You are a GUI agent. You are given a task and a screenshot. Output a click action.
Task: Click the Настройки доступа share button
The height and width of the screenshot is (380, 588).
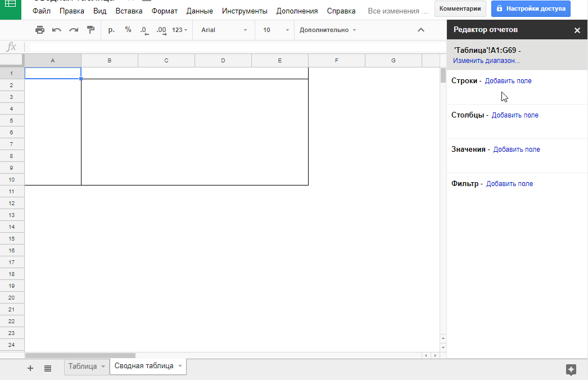click(x=531, y=8)
